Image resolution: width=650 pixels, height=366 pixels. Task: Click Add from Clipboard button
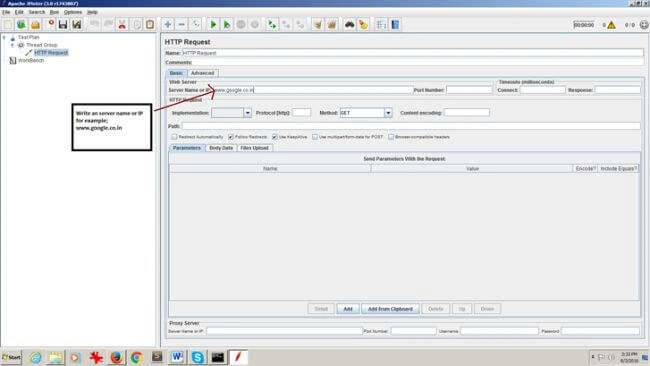click(390, 309)
